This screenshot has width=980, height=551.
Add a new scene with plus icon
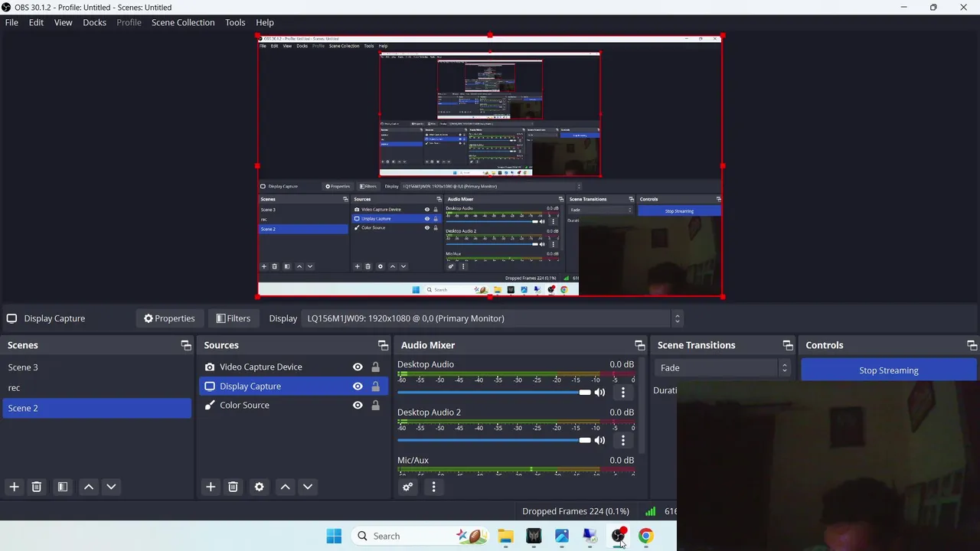click(14, 487)
